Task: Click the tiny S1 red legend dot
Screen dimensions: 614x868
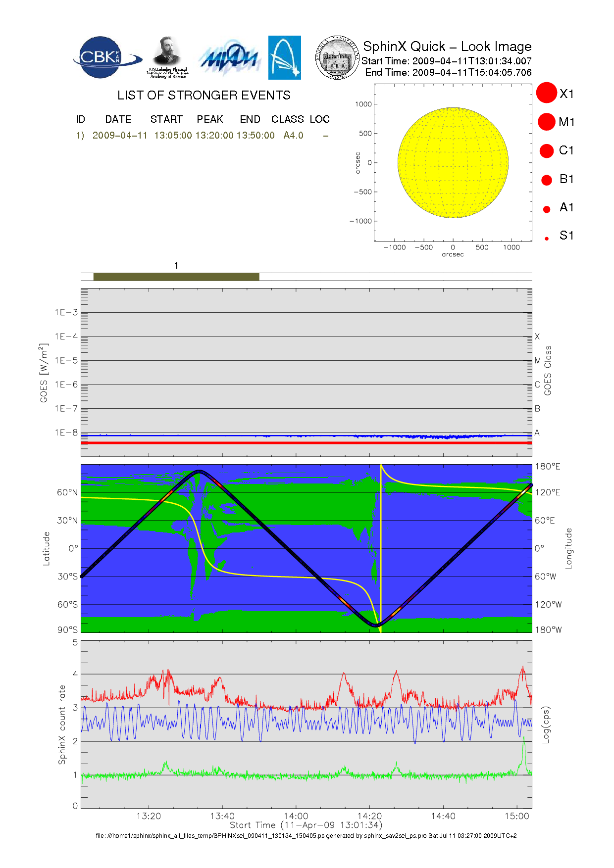Action: [547, 239]
